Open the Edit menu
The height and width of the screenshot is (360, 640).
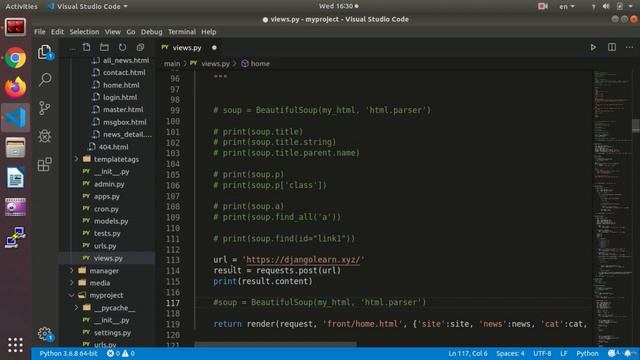tap(57, 32)
